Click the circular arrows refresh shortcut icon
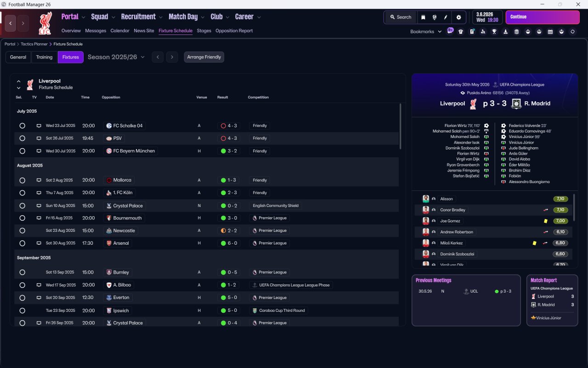This screenshot has height=368, width=588. point(572,32)
